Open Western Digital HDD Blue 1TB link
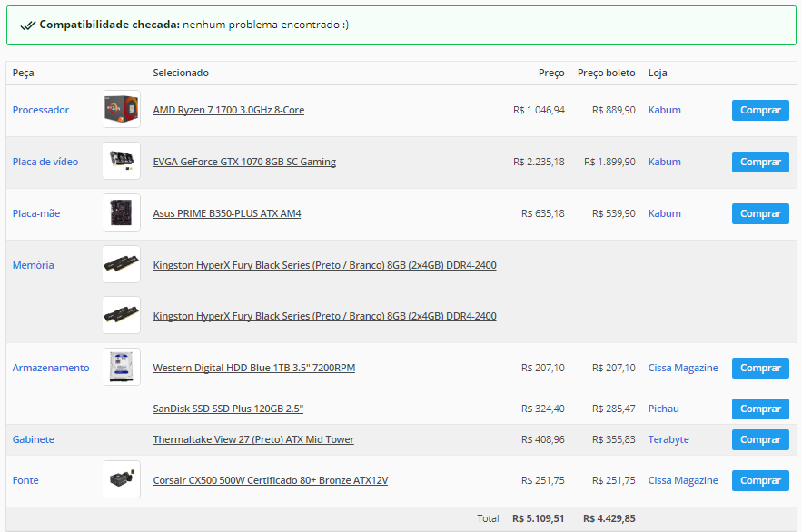 254,368
